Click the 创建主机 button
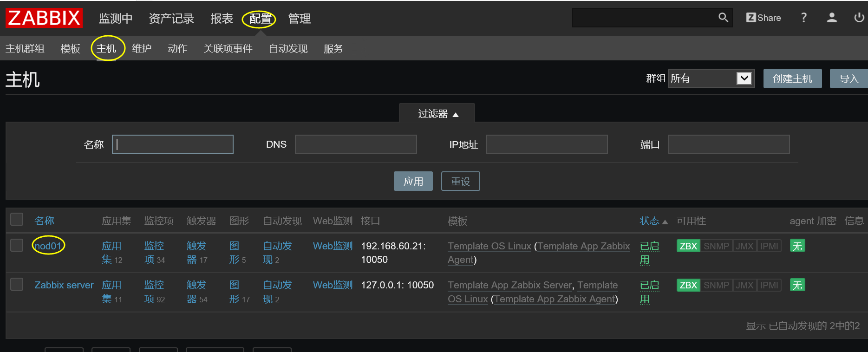Image resolution: width=868 pixels, height=352 pixels. 793,78
